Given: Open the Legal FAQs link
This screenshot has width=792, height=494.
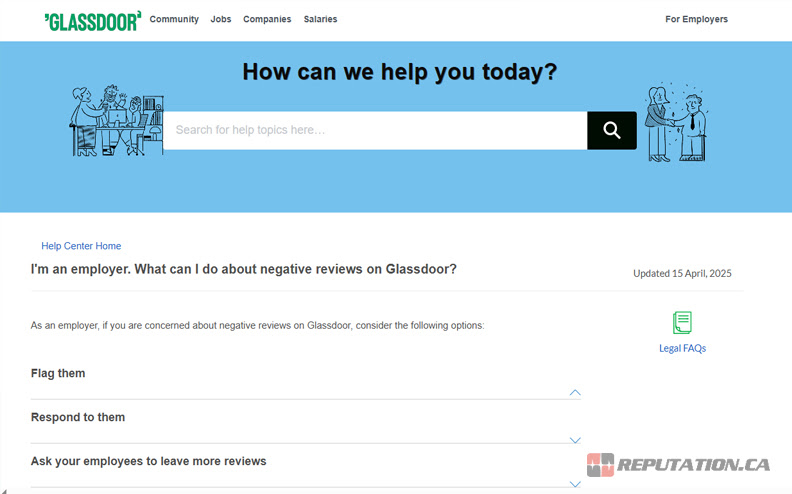Looking at the screenshot, I should [x=682, y=348].
